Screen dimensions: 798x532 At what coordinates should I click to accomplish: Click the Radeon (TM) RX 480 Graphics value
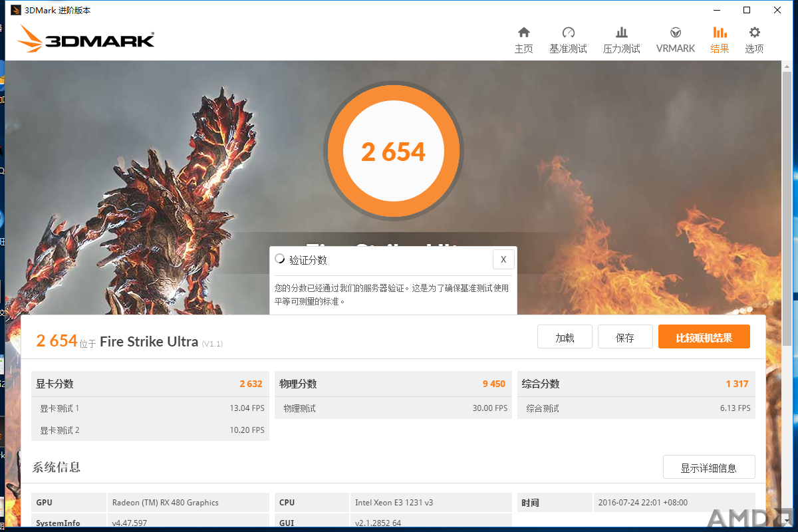coord(166,503)
